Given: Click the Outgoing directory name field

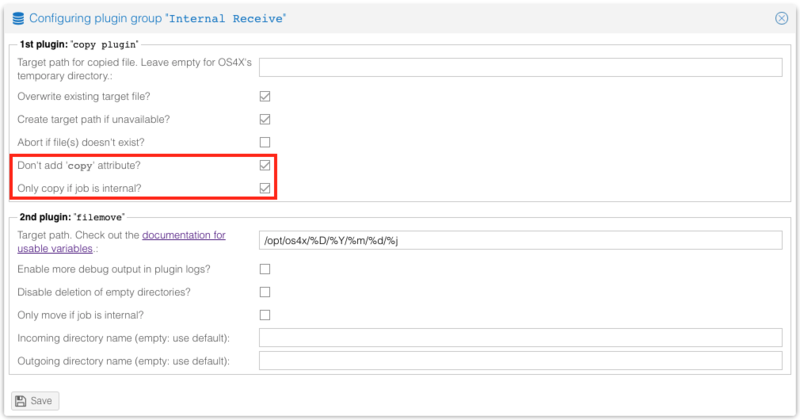Looking at the screenshot, I should [x=520, y=360].
